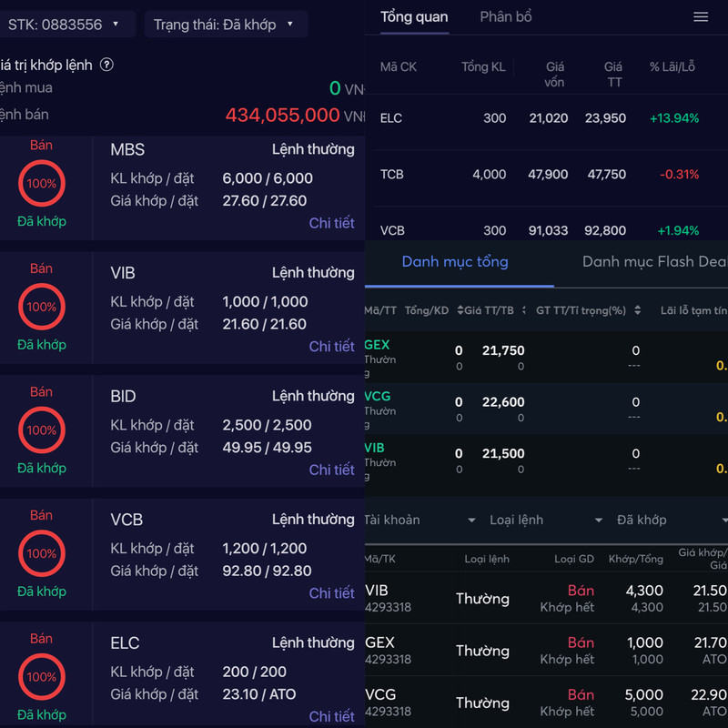Screen dimensions: 728x728
Task: Click the 100% progress ring for MBS
Action: [42, 184]
